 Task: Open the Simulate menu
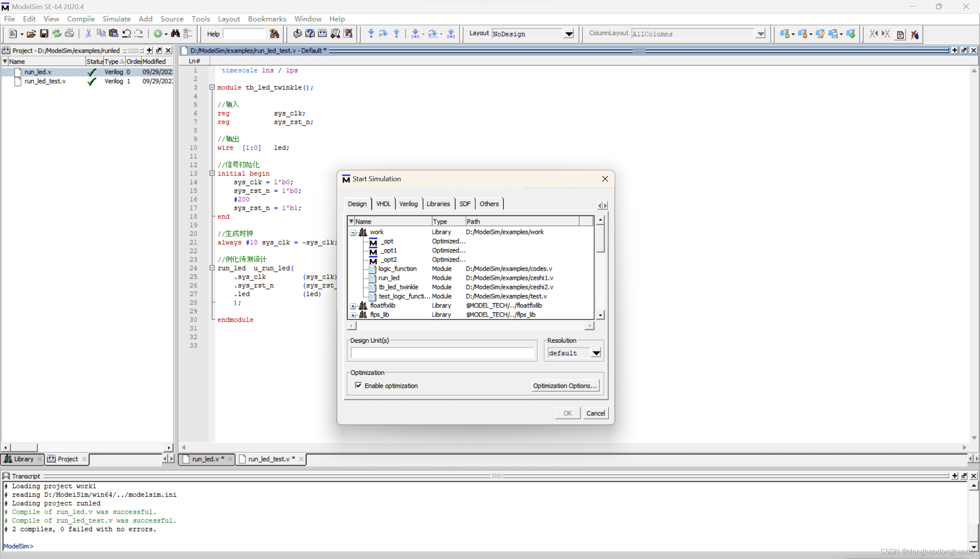pos(117,19)
